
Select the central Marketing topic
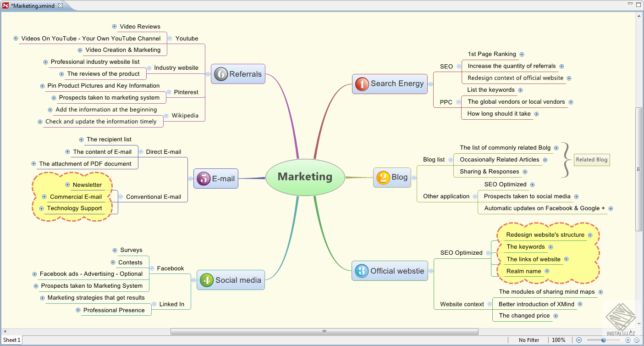coord(305,177)
